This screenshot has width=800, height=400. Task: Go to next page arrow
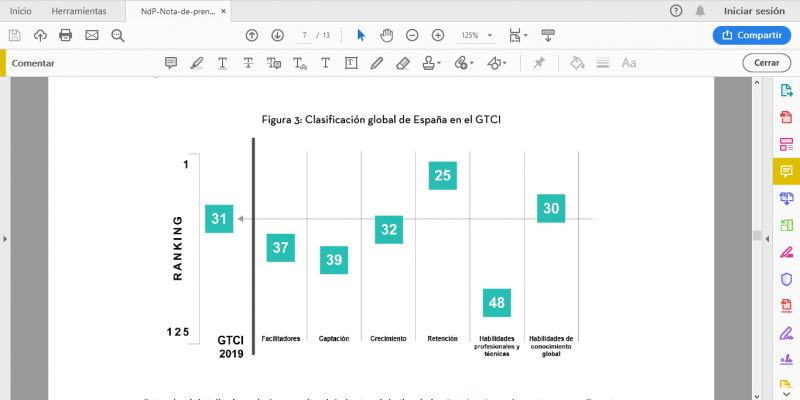278,35
